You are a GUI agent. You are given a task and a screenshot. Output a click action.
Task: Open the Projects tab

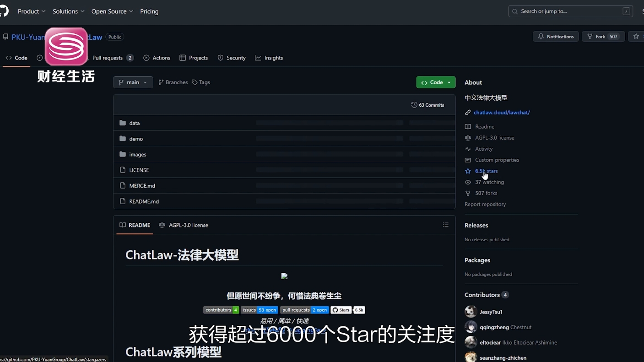pyautogui.click(x=194, y=58)
